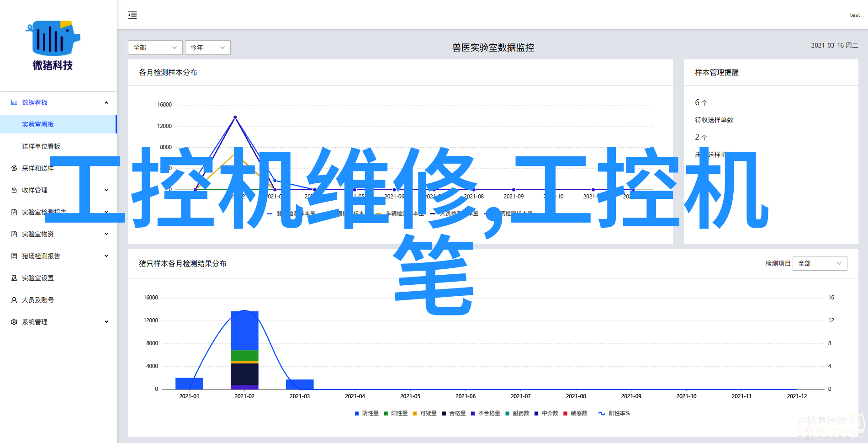
Task: Click the green segment of the 2021-02 bar
Action: tap(244, 356)
